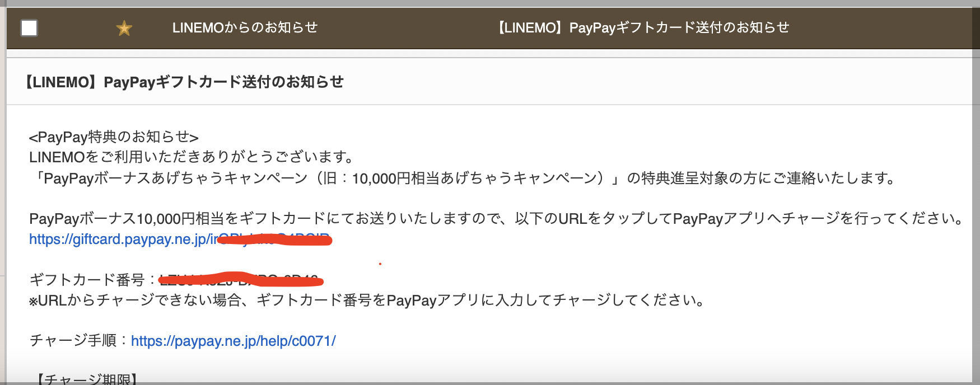Select the subject text in the dark message row

[x=643, y=27]
